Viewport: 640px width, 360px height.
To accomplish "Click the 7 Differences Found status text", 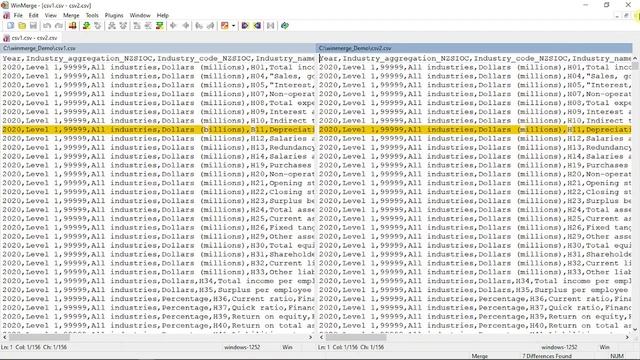I will [547, 356].
